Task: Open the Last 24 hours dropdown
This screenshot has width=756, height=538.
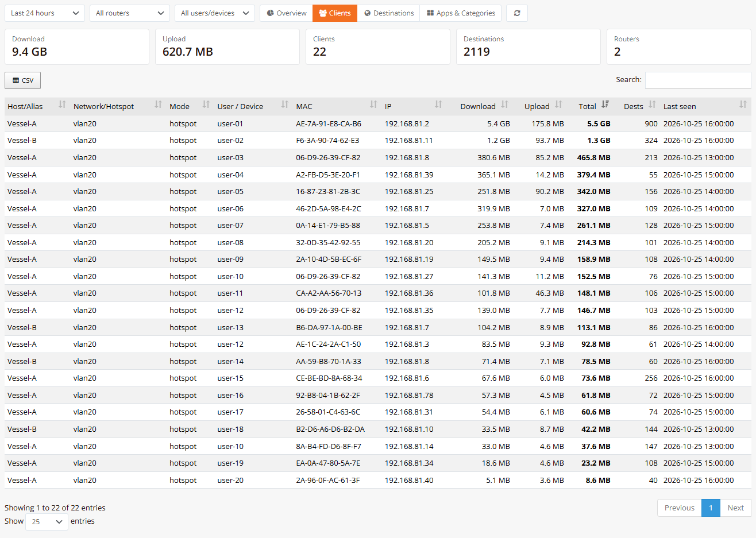Action: coord(45,13)
